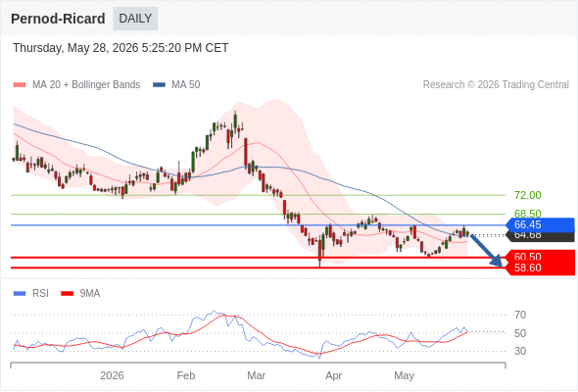Click the RSI blue legend swatch
This screenshot has height=392, width=578.
tap(20, 294)
